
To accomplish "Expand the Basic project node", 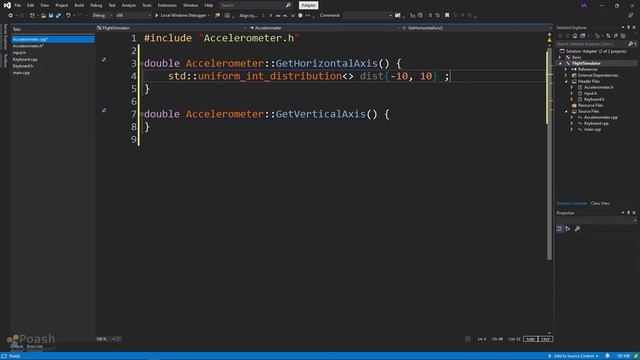I will pos(560,57).
